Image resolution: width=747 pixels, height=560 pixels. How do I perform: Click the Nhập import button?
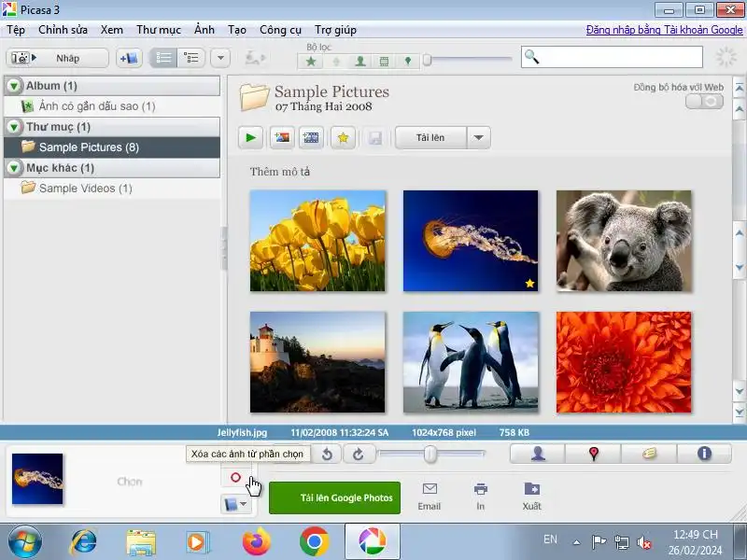(x=57, y=58)
